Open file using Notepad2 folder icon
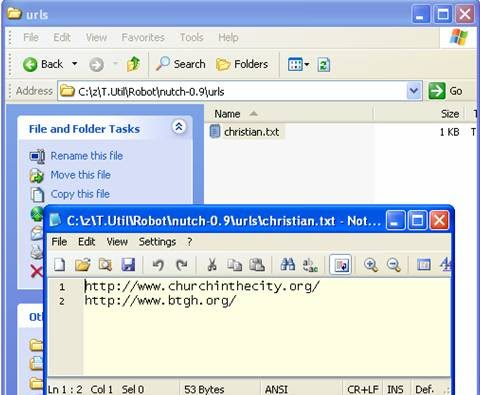The height and width of the screenshot is (395, 480). click(83, 265)
